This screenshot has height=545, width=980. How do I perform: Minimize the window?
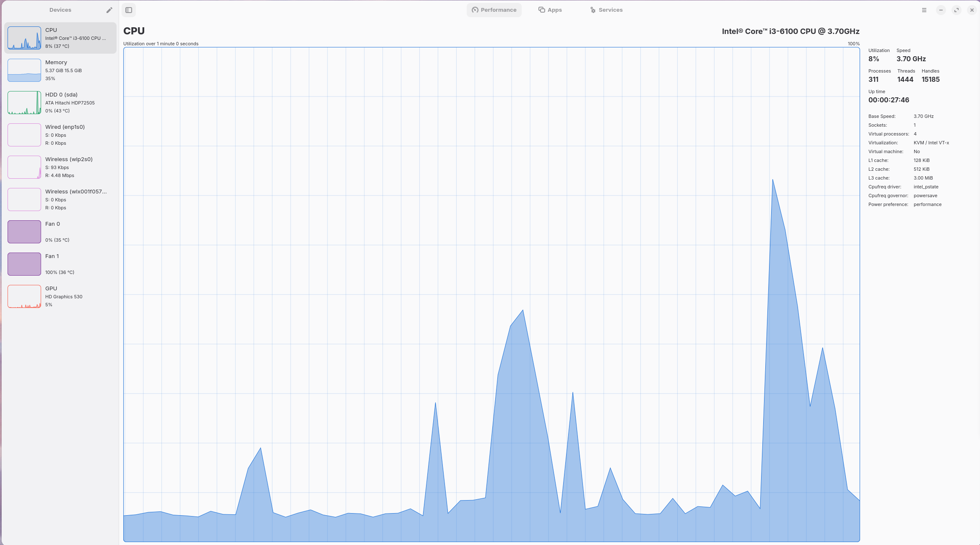tap(941, 10)
